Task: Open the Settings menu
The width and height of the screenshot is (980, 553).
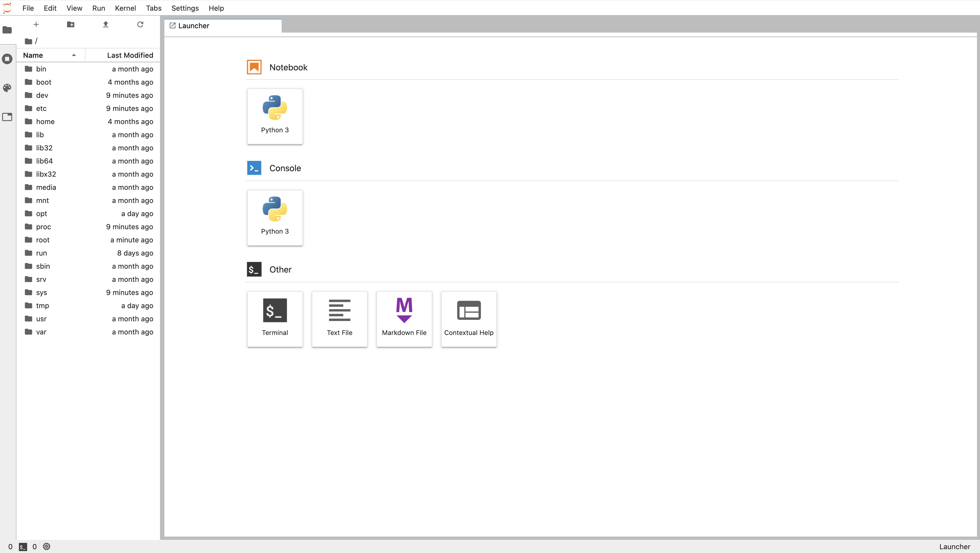Action: point(185,8)
